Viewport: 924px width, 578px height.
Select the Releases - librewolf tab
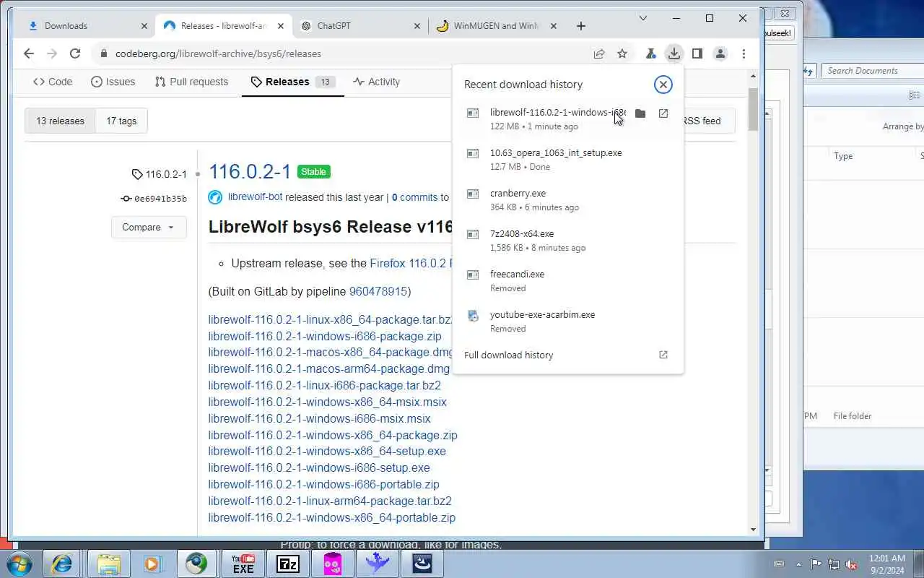(222, 26)
